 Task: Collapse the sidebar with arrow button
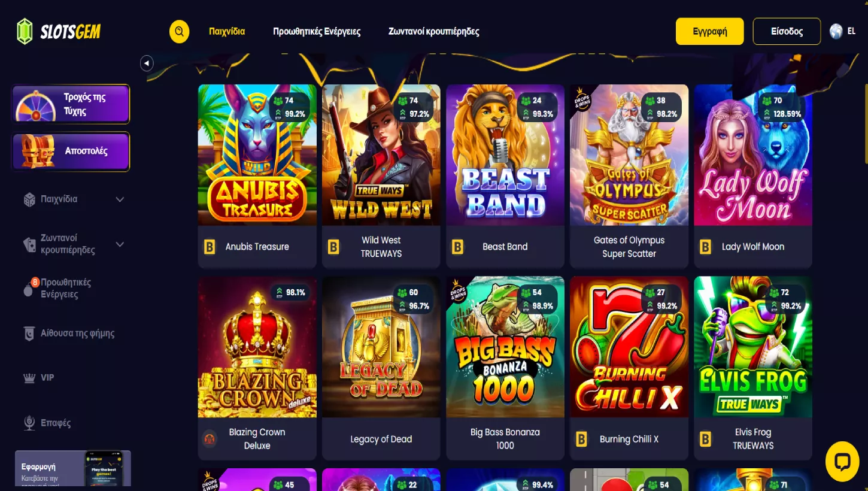[x=147, y=63]
